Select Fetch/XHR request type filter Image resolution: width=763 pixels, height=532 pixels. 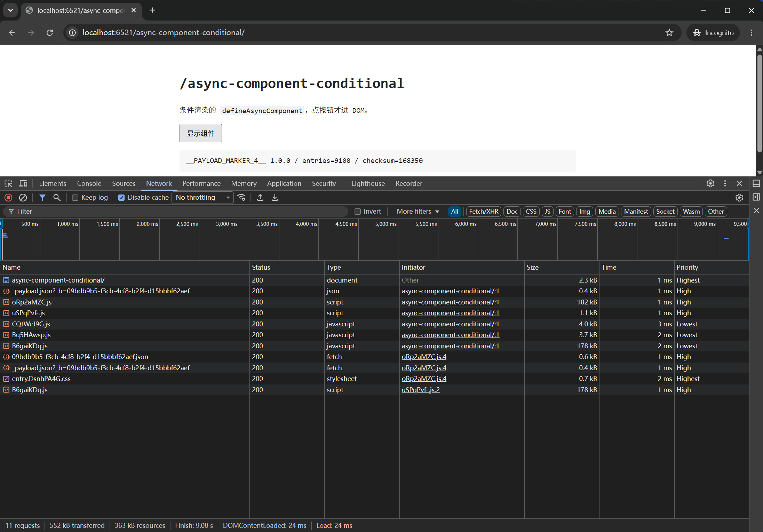pos(484,212)
